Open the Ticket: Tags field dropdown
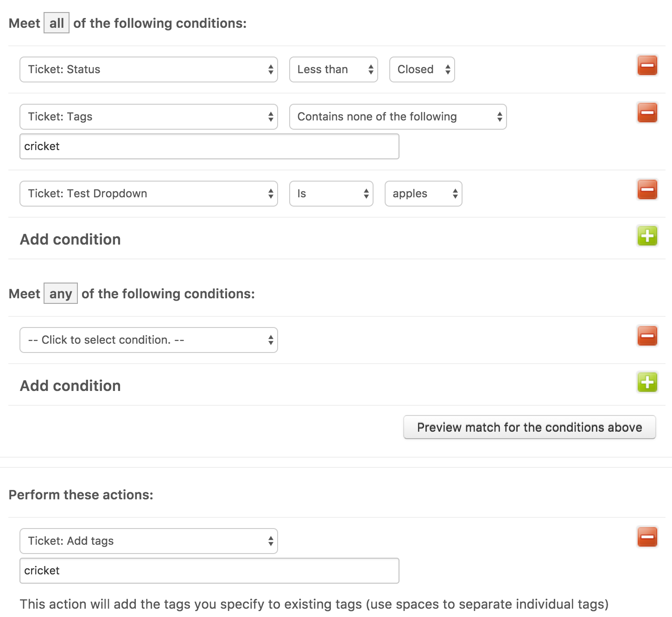 (148, 117)
